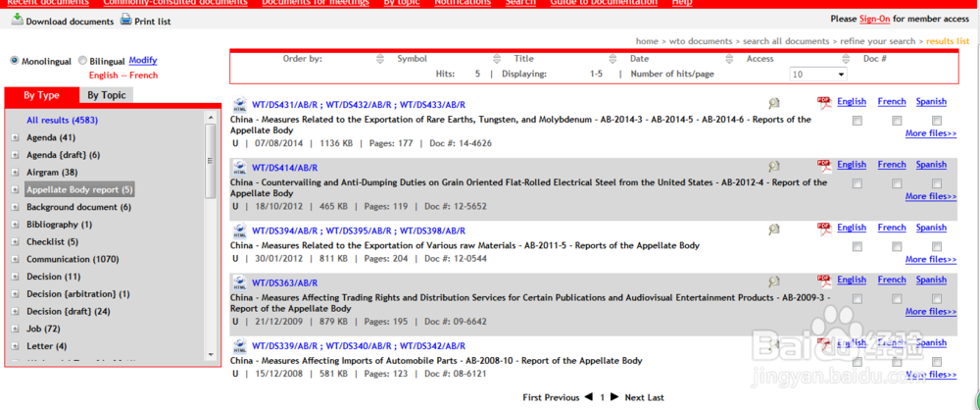
Task: Expand the Background document (6) category
Action: 15,207
